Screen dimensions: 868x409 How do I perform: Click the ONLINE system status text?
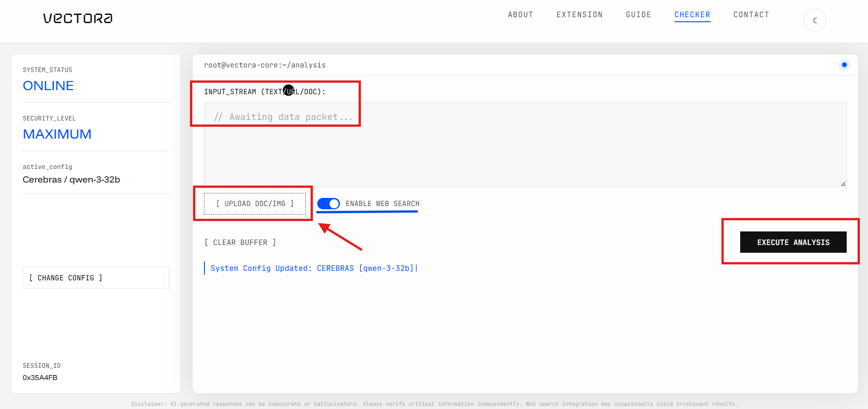48,86
